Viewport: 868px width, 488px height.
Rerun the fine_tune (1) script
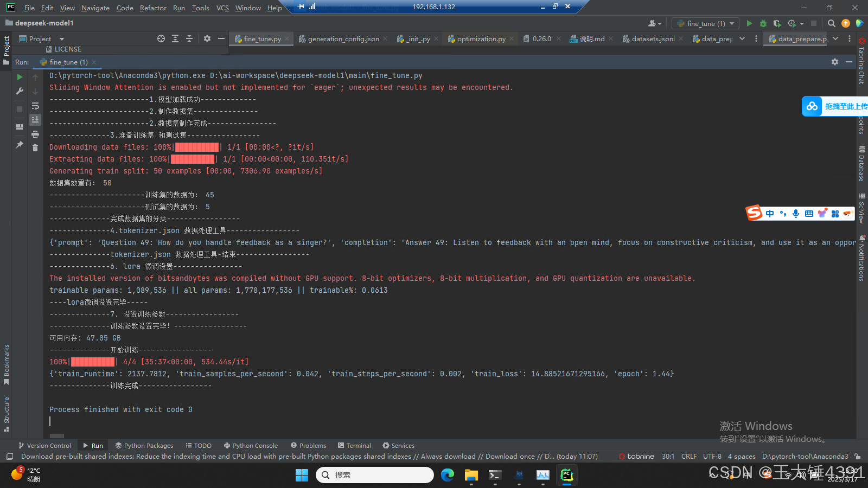coord(19,76)
